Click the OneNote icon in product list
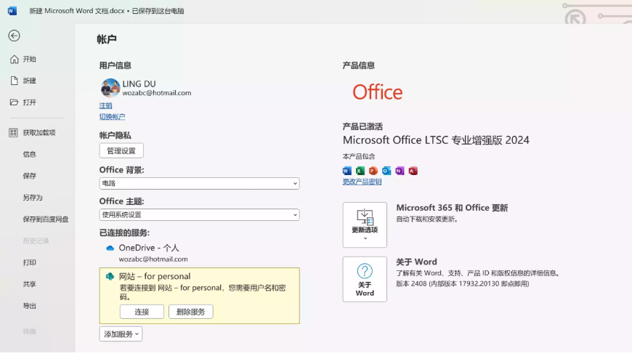Image resolution: width=632 pixels, height=364 pixels. click(400, 171)
